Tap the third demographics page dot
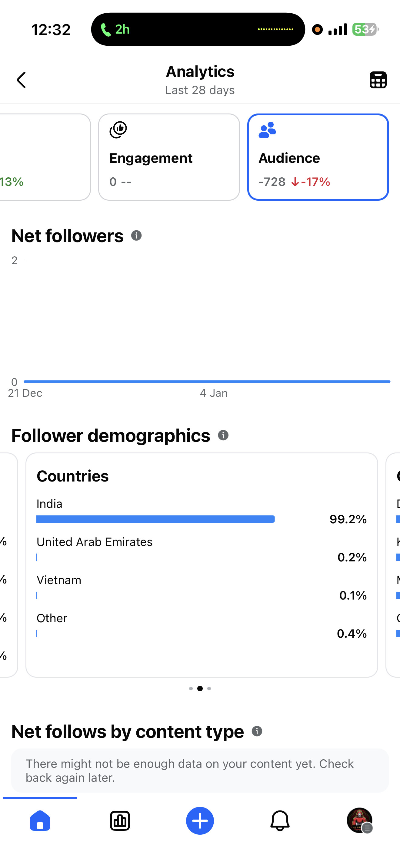 (209, 689)
